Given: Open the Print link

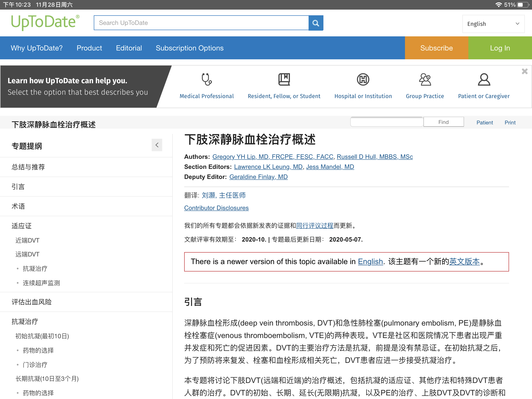Looking at the screenshot, I should (510, 123).
